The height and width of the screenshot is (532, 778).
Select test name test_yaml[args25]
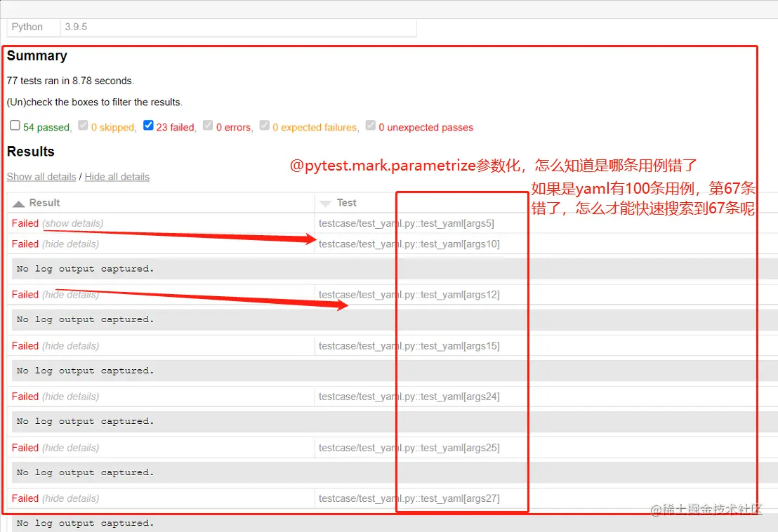[409, 448]
